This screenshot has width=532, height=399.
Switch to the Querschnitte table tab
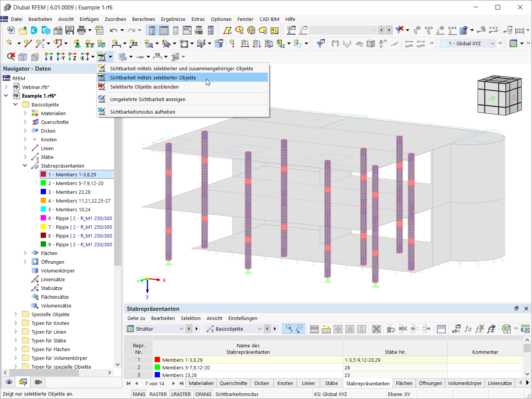(x=233, y=383)
